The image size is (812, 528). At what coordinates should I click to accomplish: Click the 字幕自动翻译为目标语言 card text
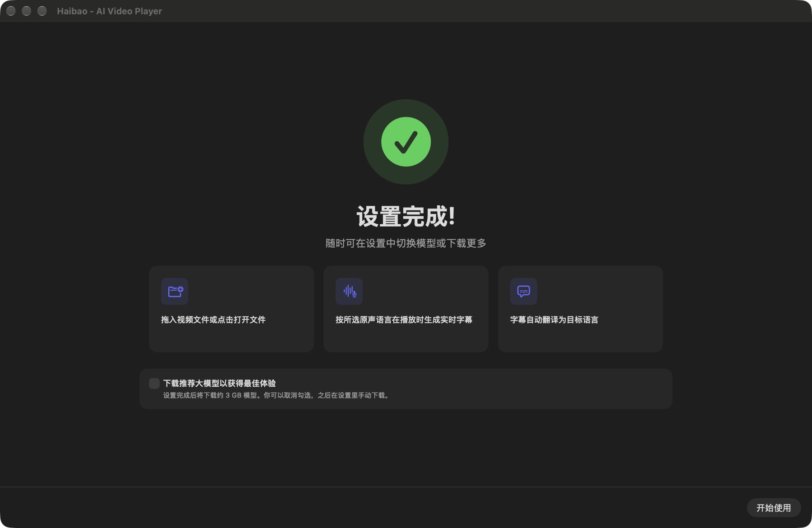[554, 320]
